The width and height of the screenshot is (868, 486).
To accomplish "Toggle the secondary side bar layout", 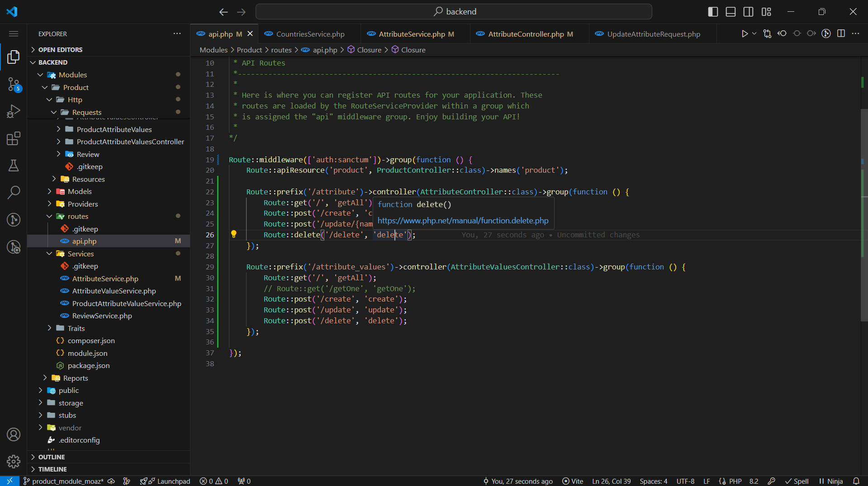I will pyautogui.click(x=748, y=12).
